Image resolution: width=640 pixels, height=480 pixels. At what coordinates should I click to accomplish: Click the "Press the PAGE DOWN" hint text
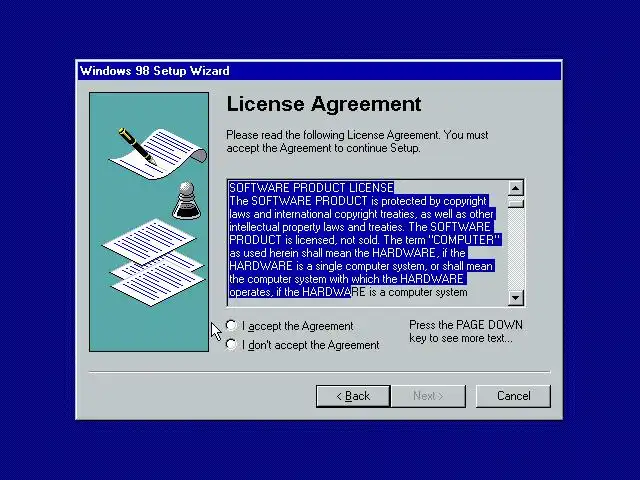465,331
